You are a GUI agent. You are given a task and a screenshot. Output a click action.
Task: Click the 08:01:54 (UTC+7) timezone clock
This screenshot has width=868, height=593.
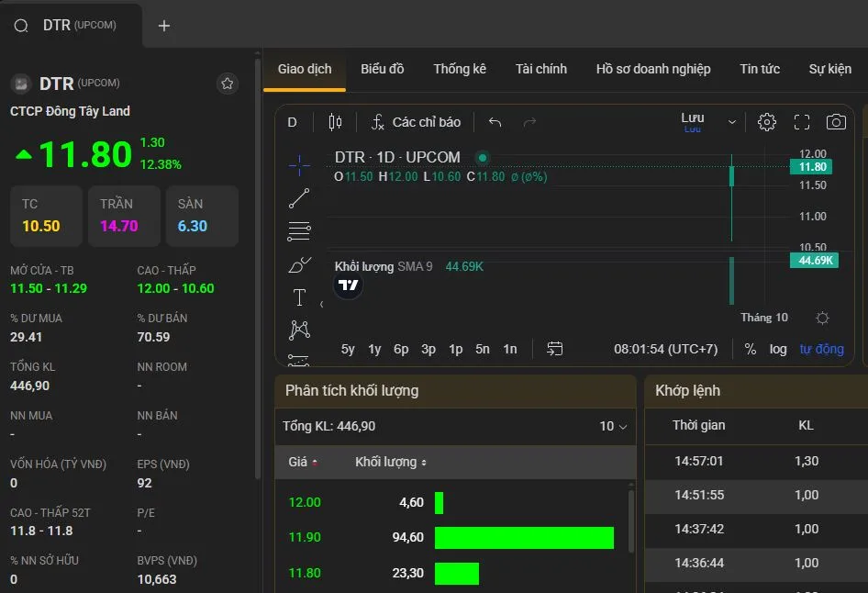coord(665,349)
